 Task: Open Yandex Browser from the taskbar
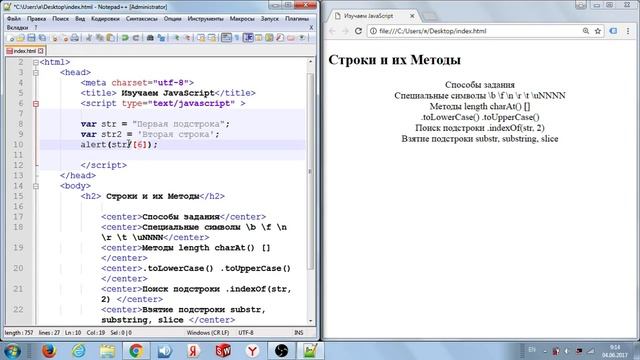[x=252, y=351]
